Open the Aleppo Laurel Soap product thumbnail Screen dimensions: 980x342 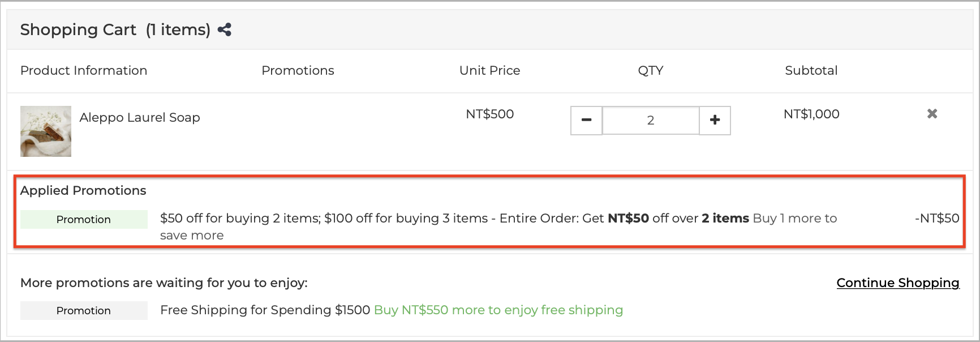[46, 131]
